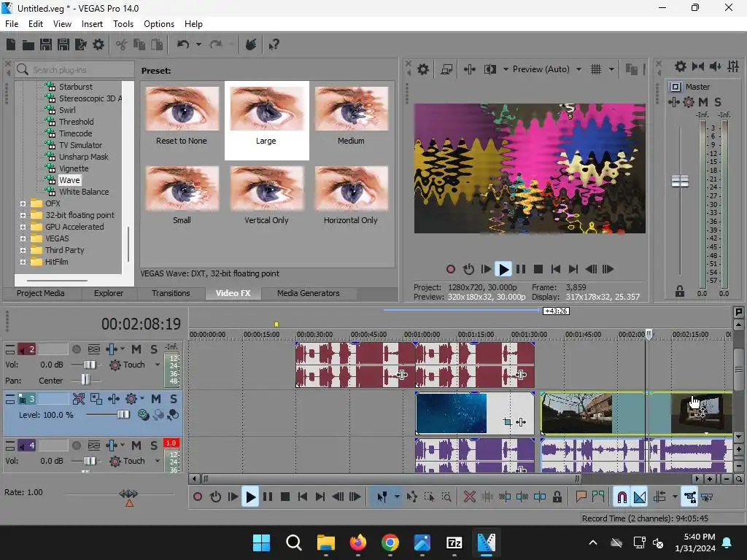
Task: Arm track 2 for record
Action: pyautogui.click(x=76, y=349)
